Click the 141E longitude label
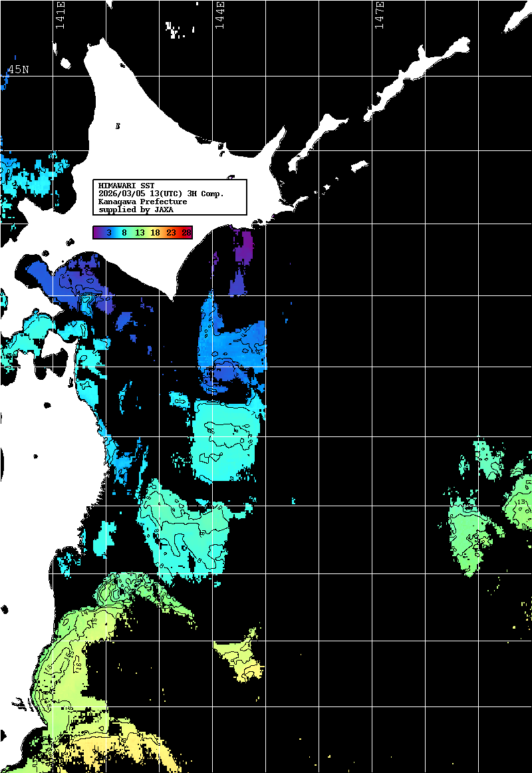The height and width of the screenshot is (773, 532). point(61,16)
